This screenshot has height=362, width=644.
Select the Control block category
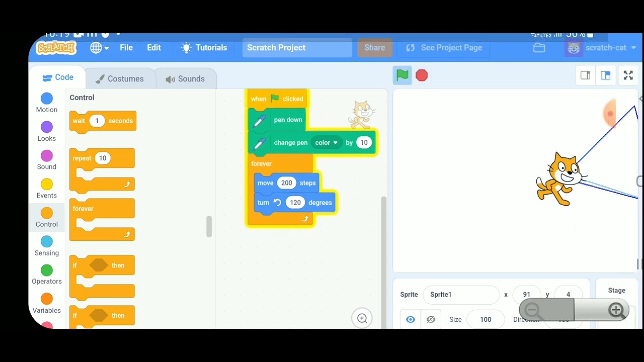[47, 218]
